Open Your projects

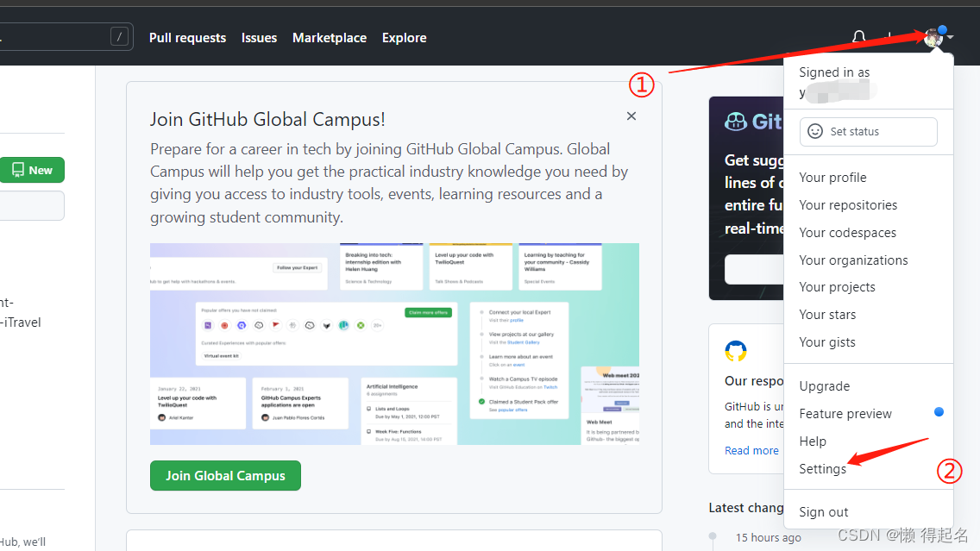pyautogui.click(x=837, y=287)
